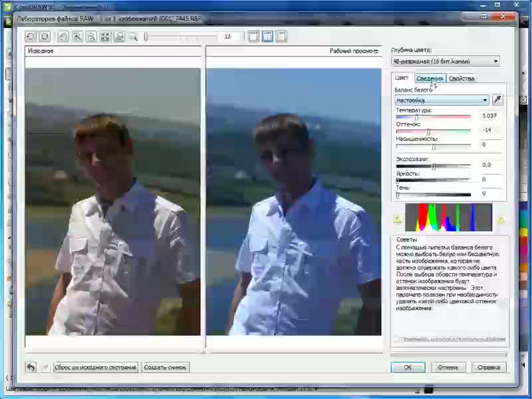This screenshot has width=532, height=399.
Task: Click the Температура value field
Action: (x=491, y=116)
